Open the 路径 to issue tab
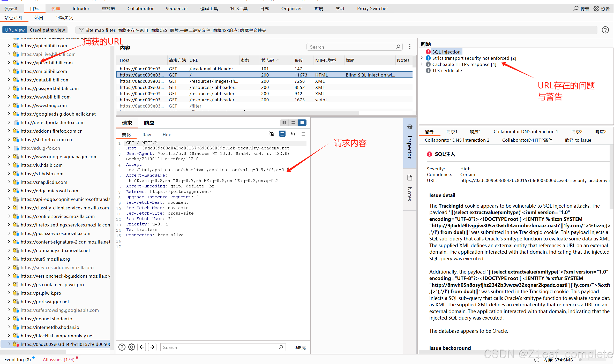 (578, 140)
